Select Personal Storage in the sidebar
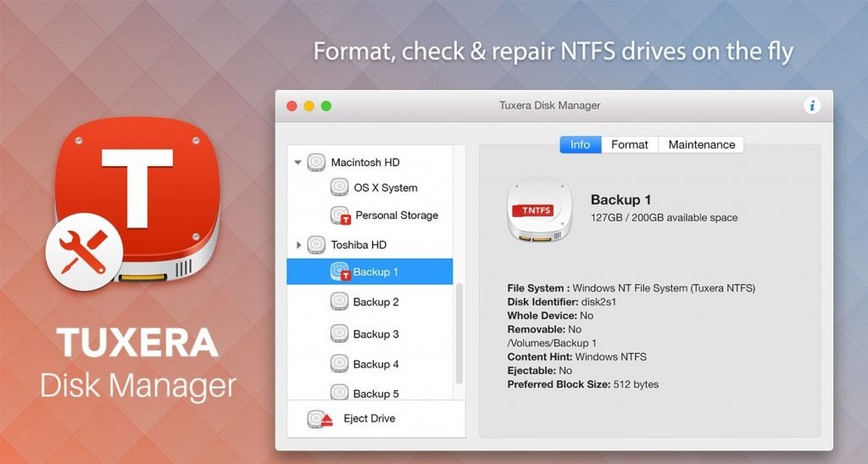 click(x=370, y=215)
